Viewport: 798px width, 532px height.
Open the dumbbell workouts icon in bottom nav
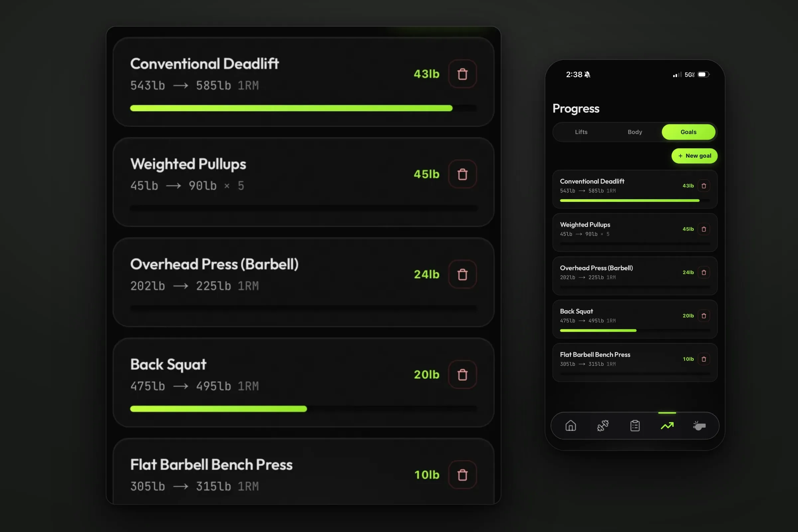tap(603, 426)
